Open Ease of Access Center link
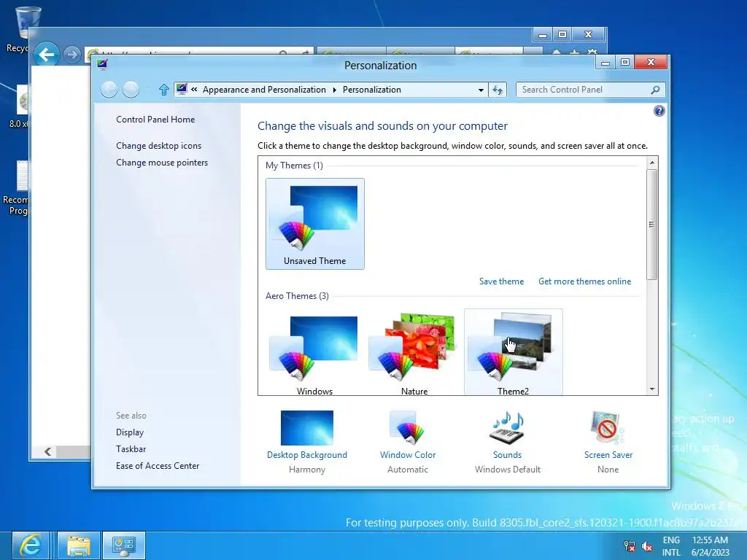The image size is (747, 560). 158,466
